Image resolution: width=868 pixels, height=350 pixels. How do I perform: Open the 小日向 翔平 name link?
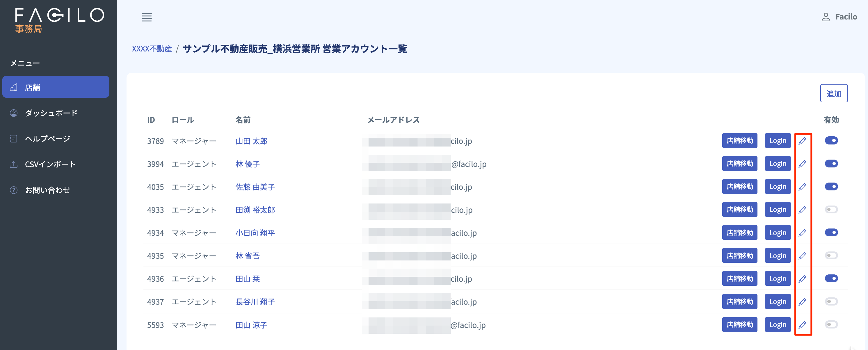[255, 233]
